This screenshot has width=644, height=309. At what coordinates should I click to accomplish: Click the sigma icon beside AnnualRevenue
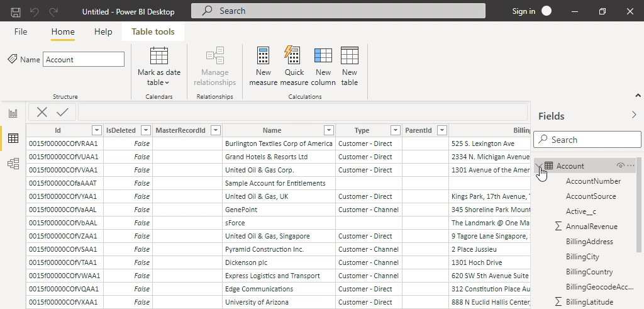click(x=558, y=227)
